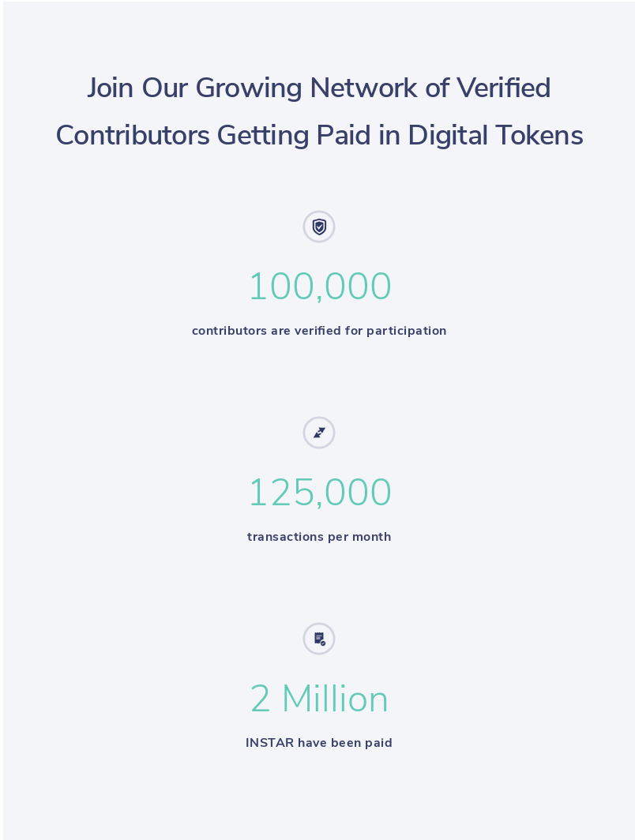Image resolution: width=635 pixels, height=840 pixels.
Task: Click the word Million in green
Action: [x=335, y=699]
